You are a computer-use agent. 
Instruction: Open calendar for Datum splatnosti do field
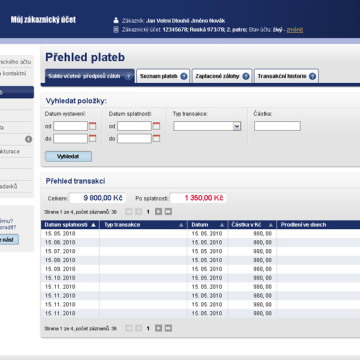coord(156,138)
